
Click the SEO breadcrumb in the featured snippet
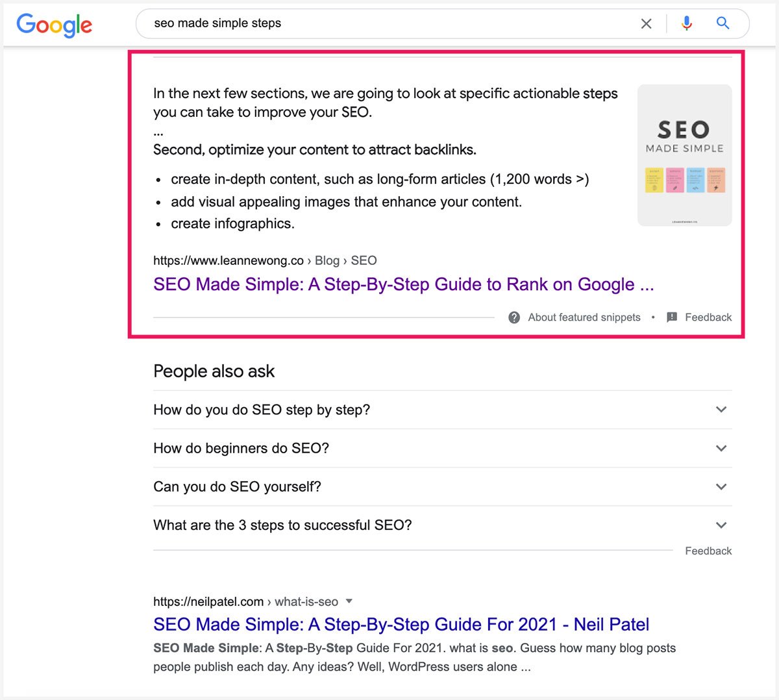[x=364, y=260]
